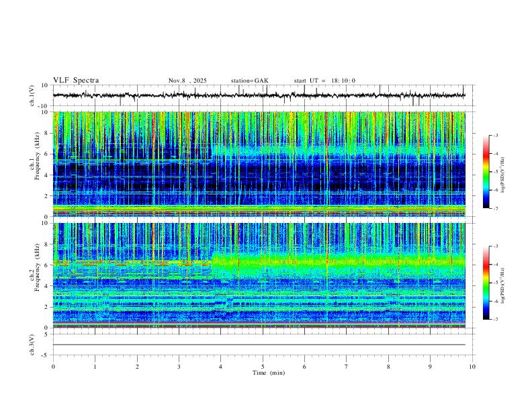The height and width of the screenshot is (411, 532).
Task: Click the '2' kHz tick on ch.1 axis
Action: [47, 195]
